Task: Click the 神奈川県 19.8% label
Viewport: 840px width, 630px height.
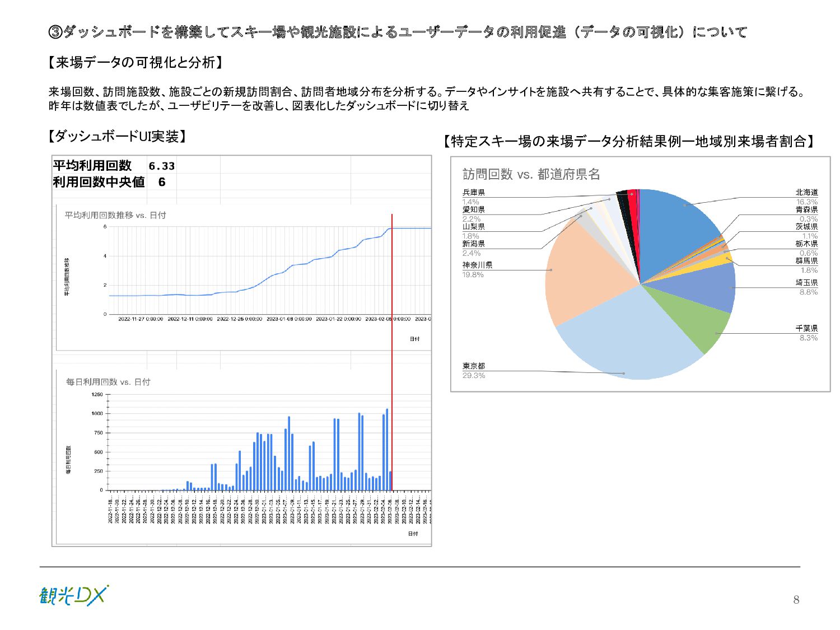Action: [x=477, y=270]
